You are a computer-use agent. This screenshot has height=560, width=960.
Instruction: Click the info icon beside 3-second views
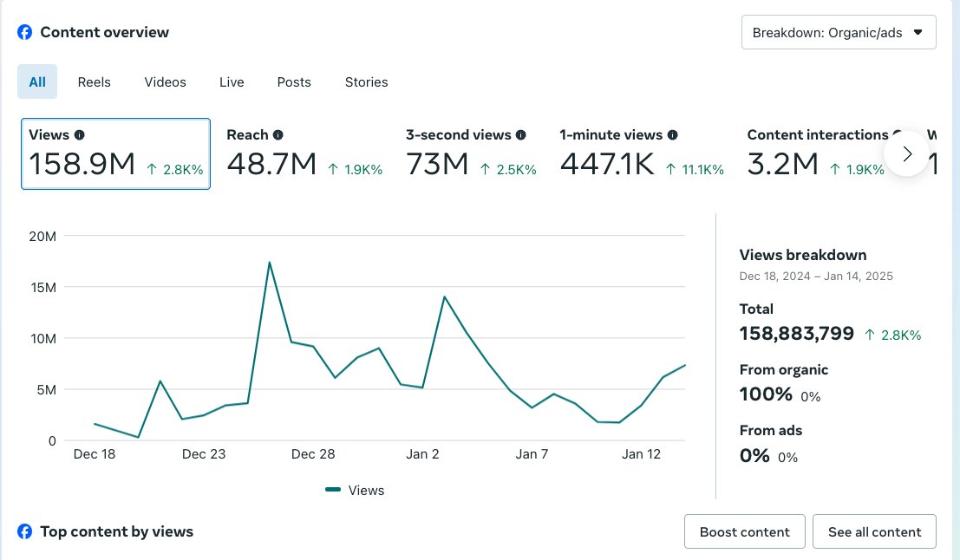pos(521,134)
